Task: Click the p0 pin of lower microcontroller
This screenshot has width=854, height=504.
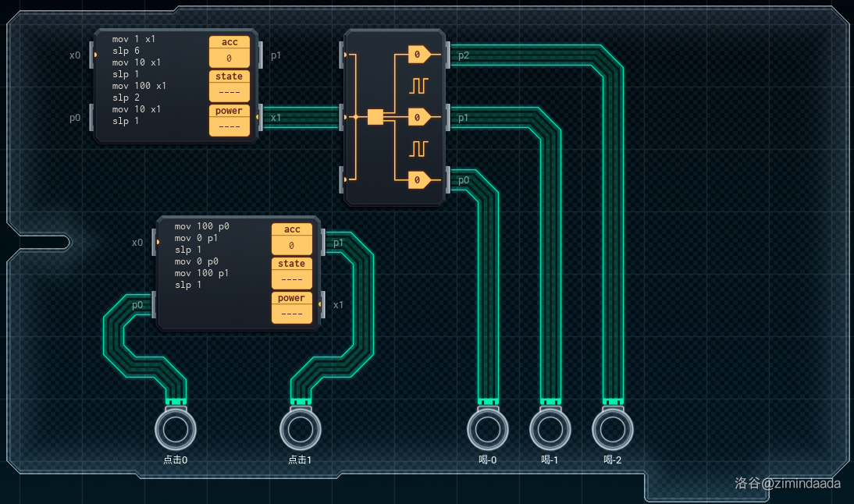Action: (x=153, y=305)
